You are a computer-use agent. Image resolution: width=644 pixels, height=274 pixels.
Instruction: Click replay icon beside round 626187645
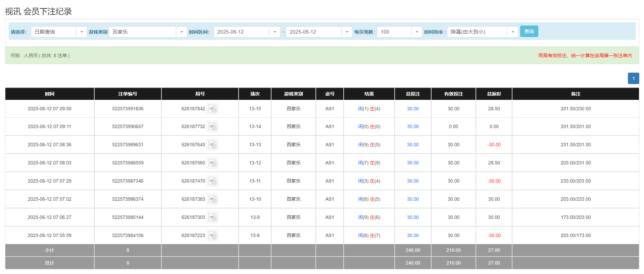tap(212, 145)
